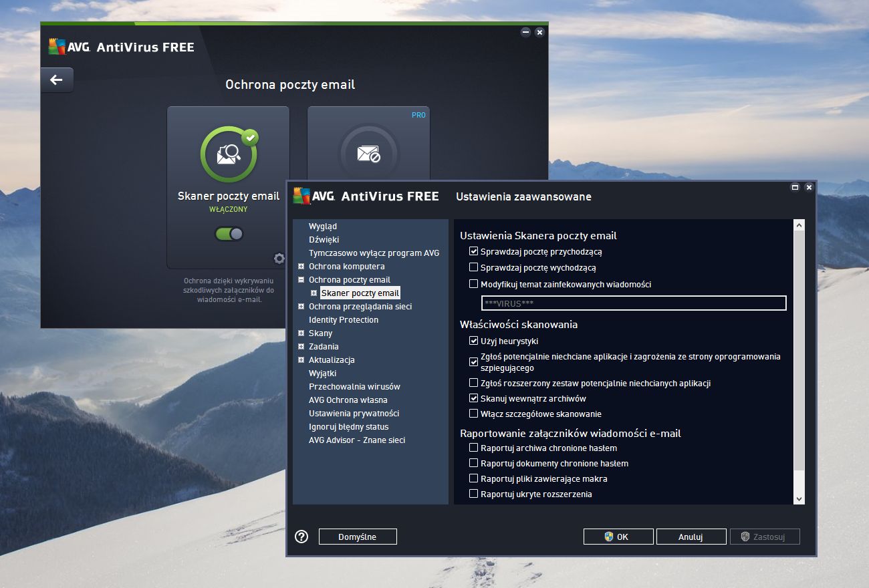Close the AVG main window
The height and width of the screenshot is (588, 869).
point(539,32)
